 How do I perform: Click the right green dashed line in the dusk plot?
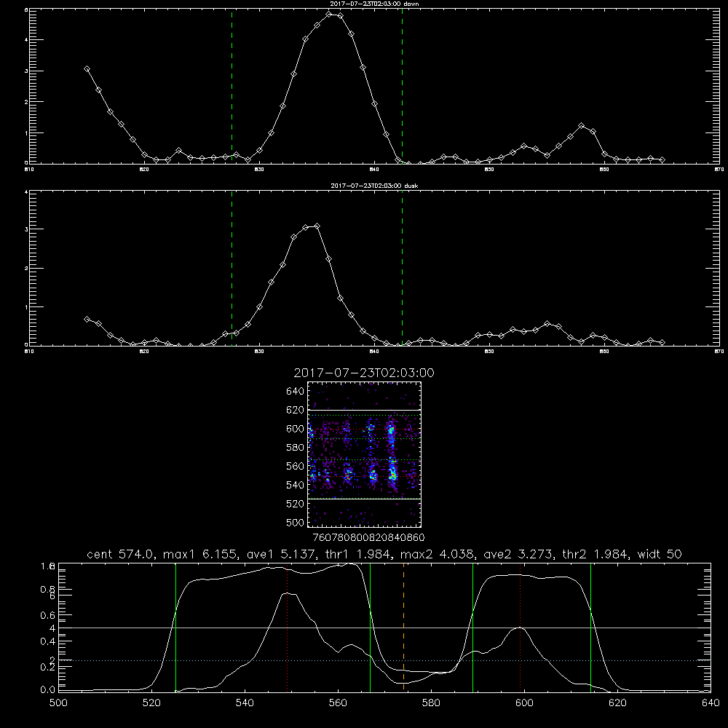(402, 268)
